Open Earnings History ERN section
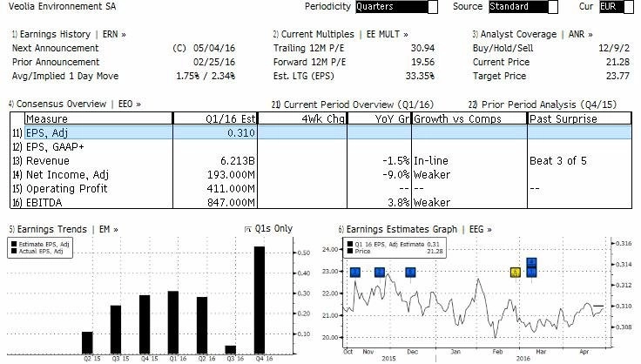The image size is (641, 364). [69, 34]
